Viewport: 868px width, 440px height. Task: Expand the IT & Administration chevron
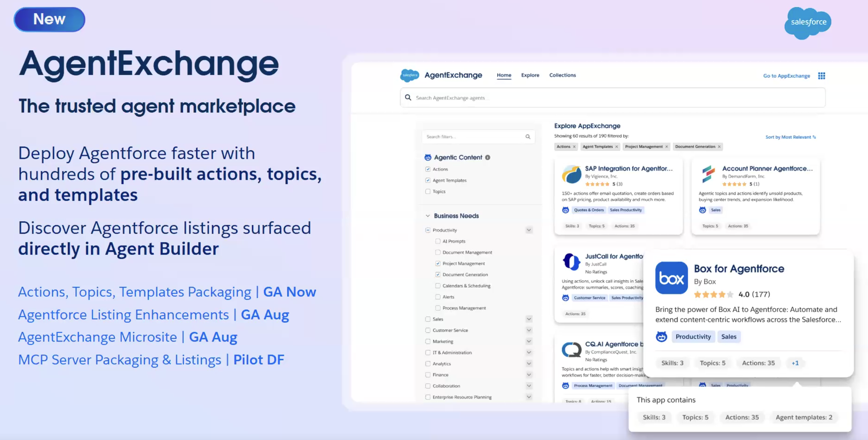coord(529,352)
